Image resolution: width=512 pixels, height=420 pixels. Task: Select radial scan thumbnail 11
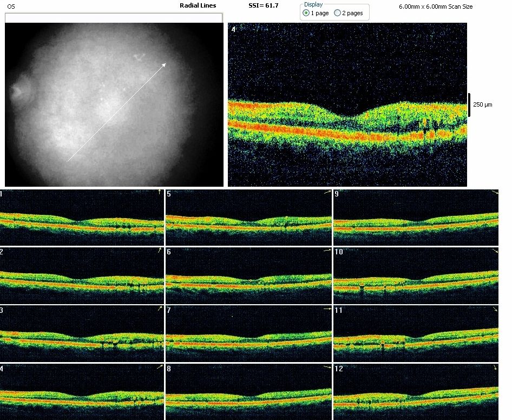[x=416, y=333]
